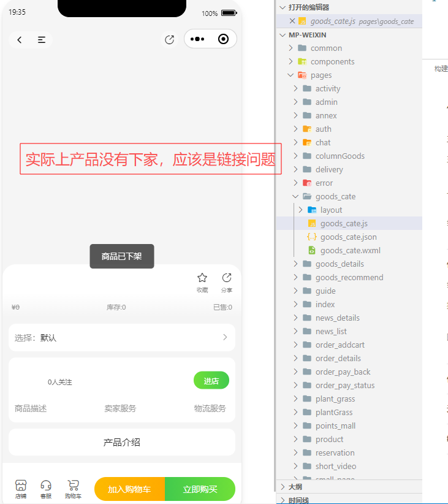Click the green components folder icon
Viewport: 448px width, 504px height.
pos(302,61)
